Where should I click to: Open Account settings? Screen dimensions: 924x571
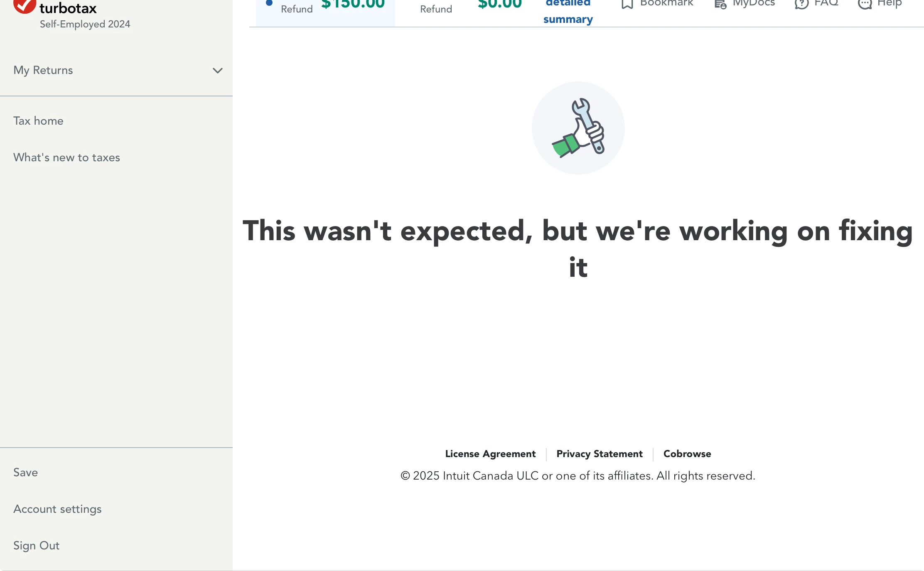57,509
